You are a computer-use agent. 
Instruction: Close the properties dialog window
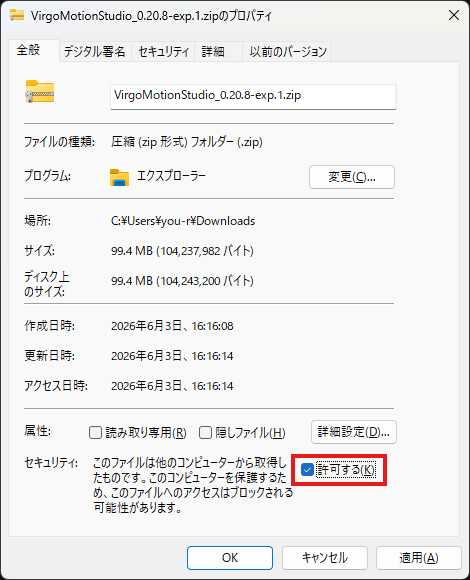tap(454, 16)
